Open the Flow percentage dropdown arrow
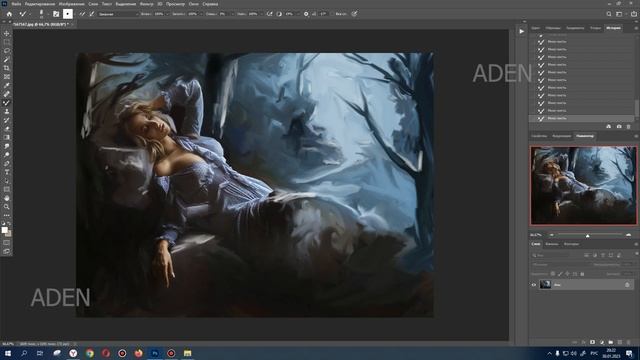This screenshot has width=640, height=360. (261, 14)
